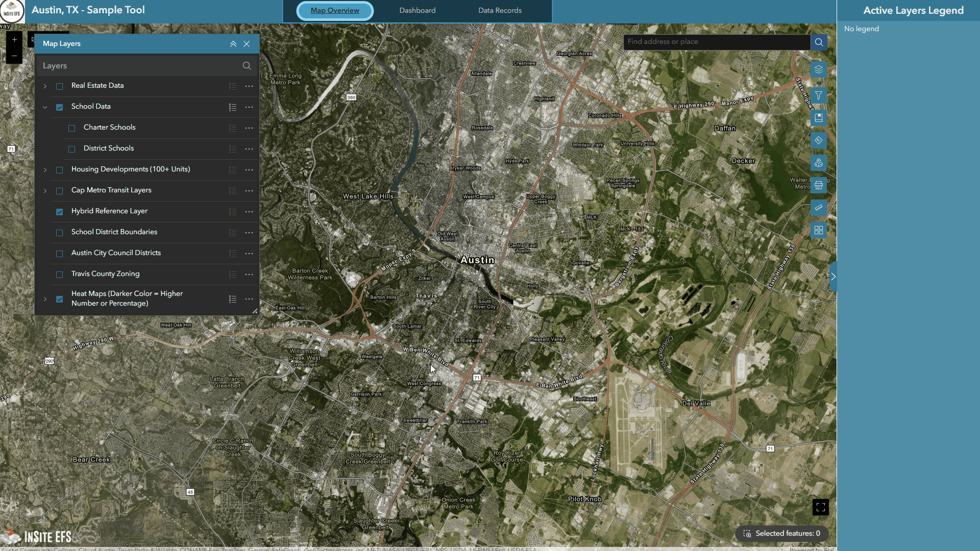The image size is (980, 551).
Task: Disable the Hybrid Reference Layer checkbox
Action: [60, 212]
